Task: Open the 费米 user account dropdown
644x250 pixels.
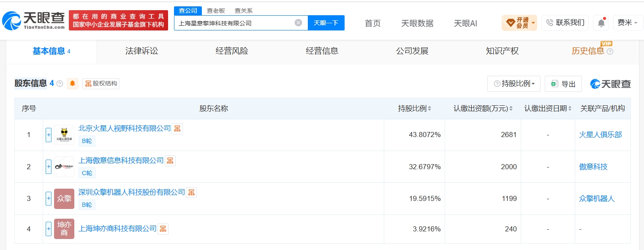Action: [628, 23]
